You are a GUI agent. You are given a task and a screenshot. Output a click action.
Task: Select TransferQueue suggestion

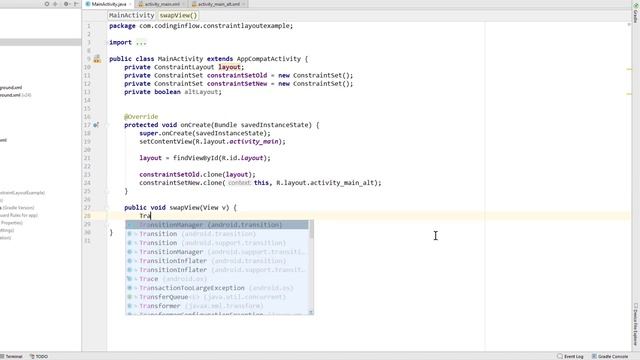[x=217, y=297]
